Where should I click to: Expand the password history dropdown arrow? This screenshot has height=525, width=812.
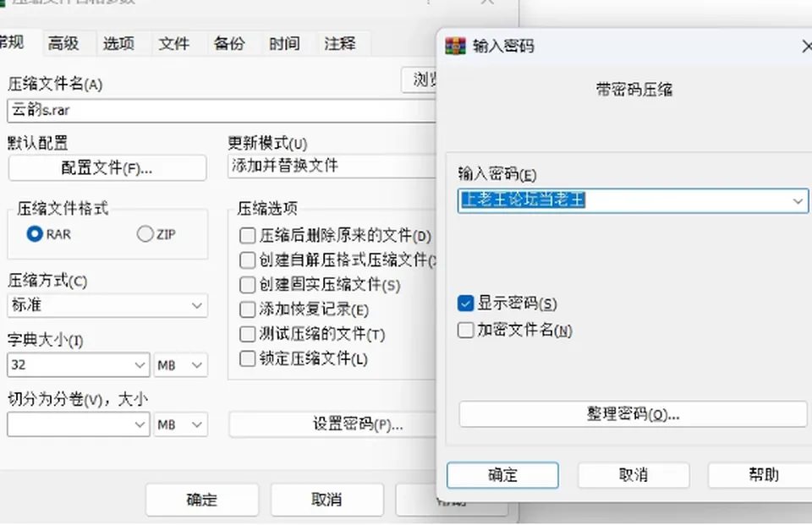tap(798, 201)
